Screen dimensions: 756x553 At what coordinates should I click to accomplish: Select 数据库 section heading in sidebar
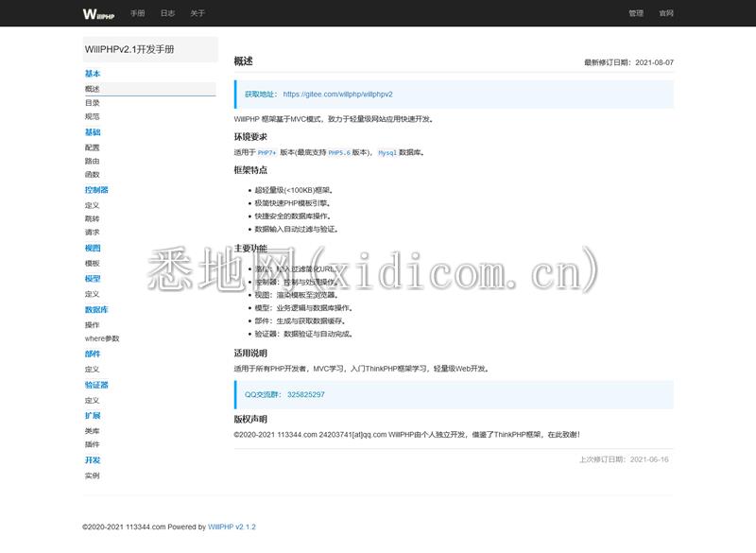click(x=96, y=309)
